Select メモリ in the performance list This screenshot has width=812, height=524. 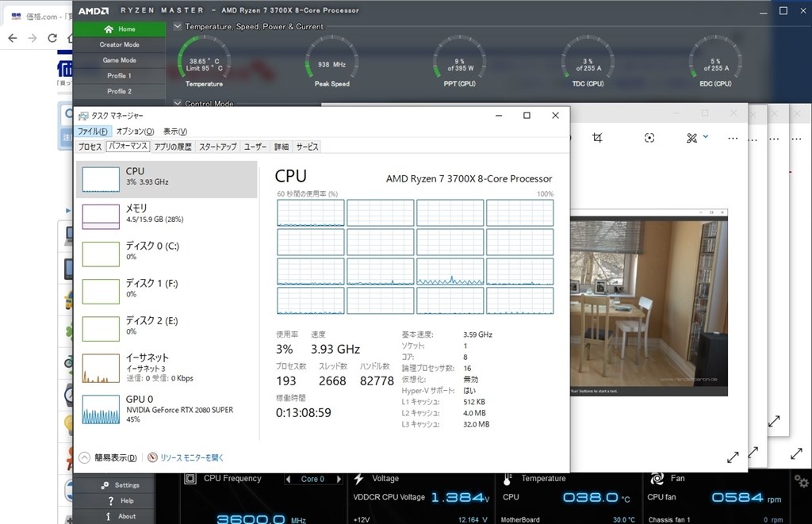click(x=167, y=216)
